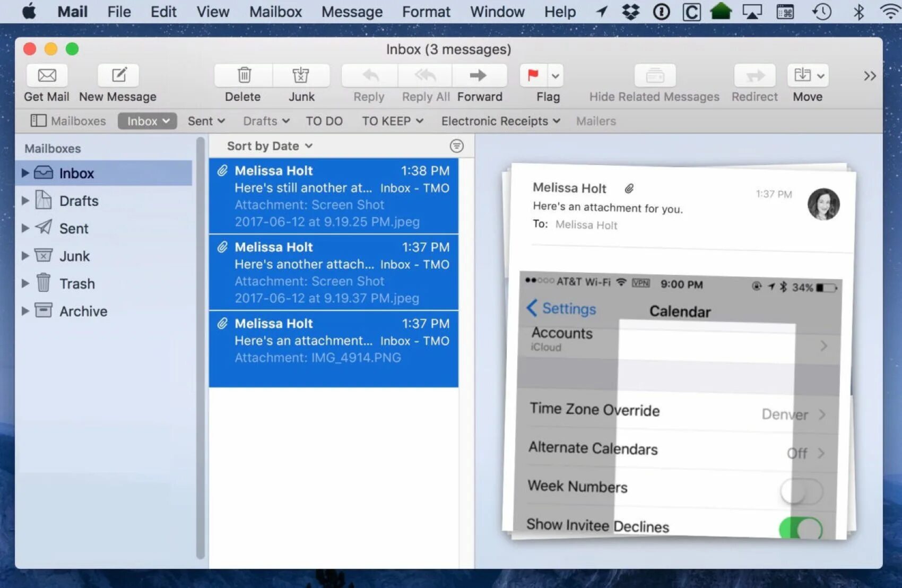902x588 pixels.
Task: Select the Archive mailbox in sidebar
Action: [x=104, y=311]
